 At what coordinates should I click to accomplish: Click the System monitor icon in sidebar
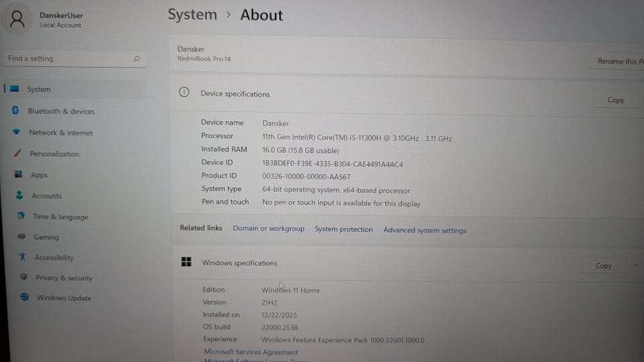[x=15, y=88]
